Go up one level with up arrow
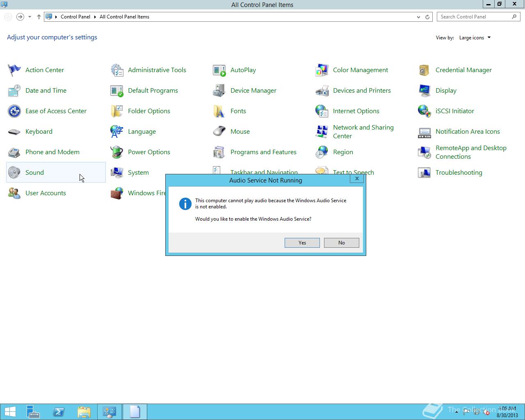 point(39,17)
